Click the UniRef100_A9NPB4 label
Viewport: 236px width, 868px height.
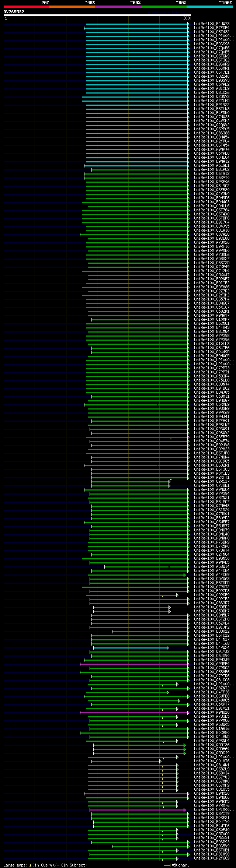coord(212,664)
